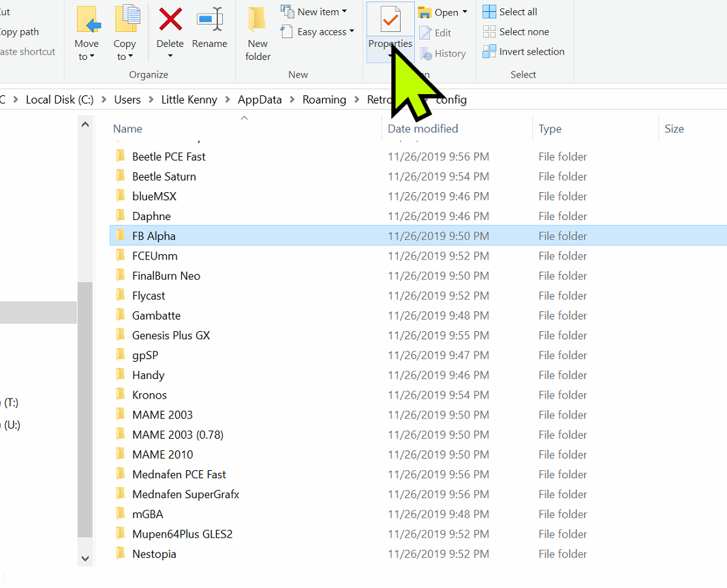This screenshot has width=727, height=588.
Task: Click the Select none label
Action: pyautogui.click(x=524, y=31)
